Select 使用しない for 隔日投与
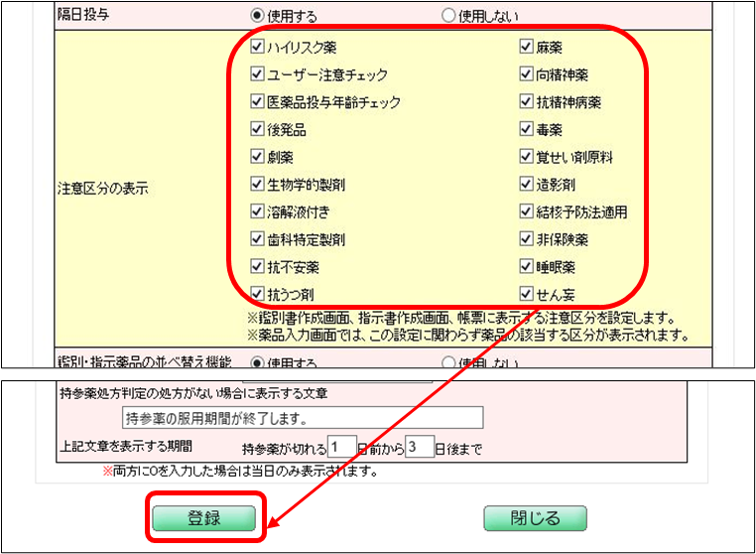The height and width of the screenshot is (554, 756). [x=448, y=16]
